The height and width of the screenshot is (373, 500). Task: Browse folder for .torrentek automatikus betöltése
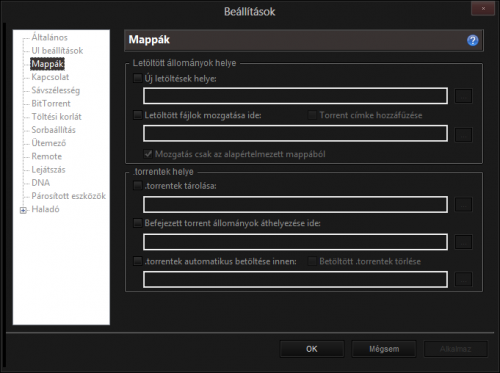click(463, 279)
